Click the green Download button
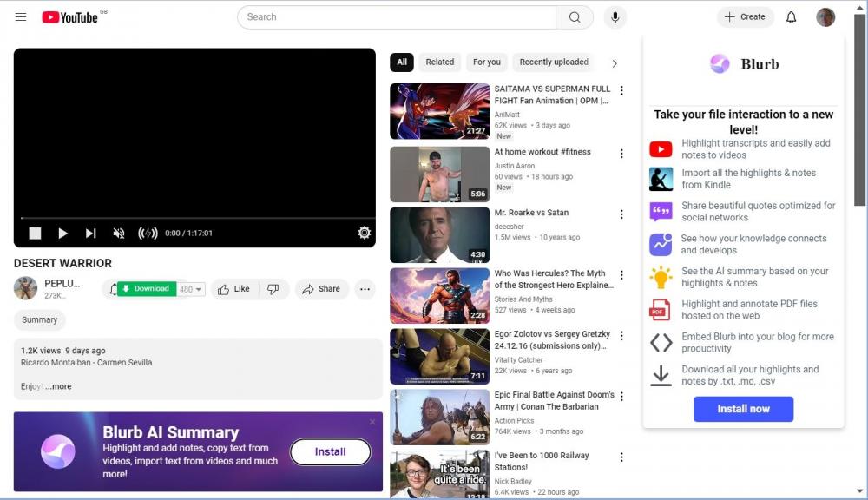Screen dimensions: 868x500 point(146,289)
